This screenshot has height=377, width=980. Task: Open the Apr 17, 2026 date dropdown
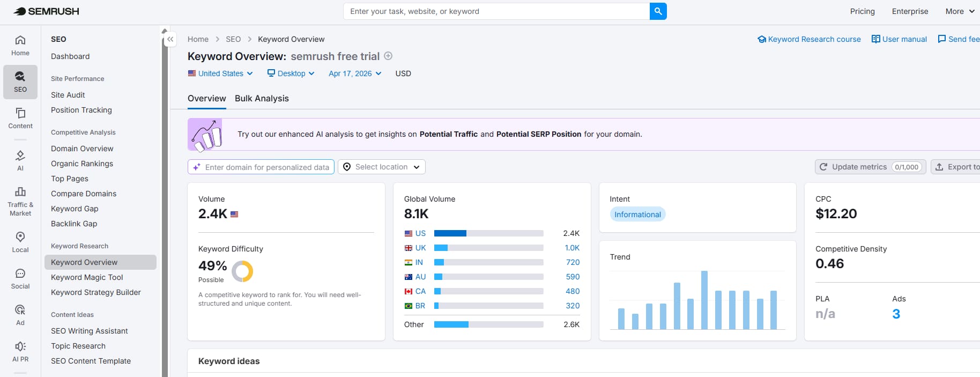[x=355, y=73]
